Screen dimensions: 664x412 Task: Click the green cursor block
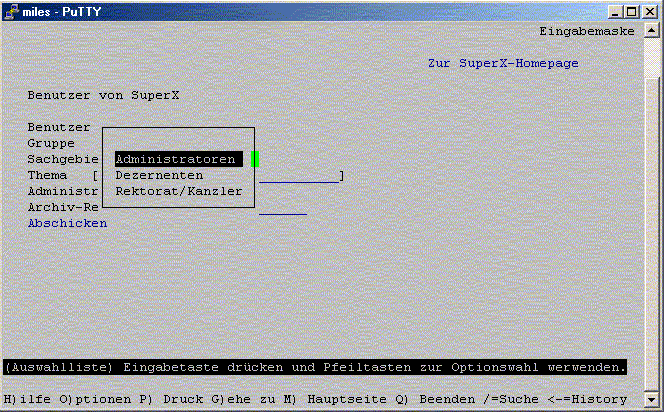coord(255,159)
